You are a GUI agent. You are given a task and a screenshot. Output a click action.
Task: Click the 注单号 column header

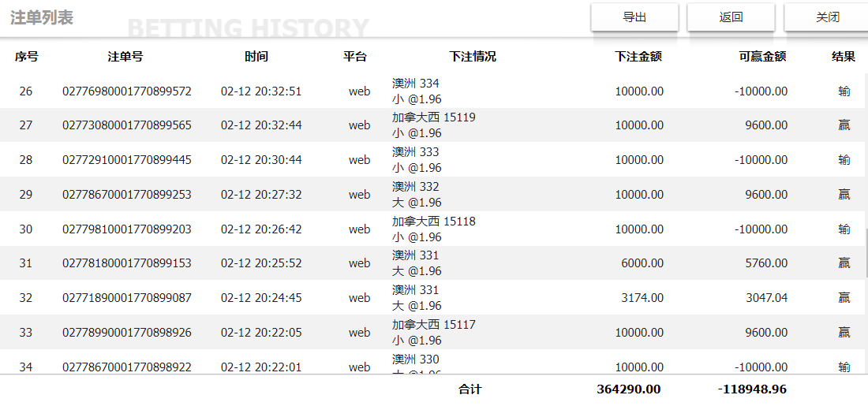click(125, 57)
